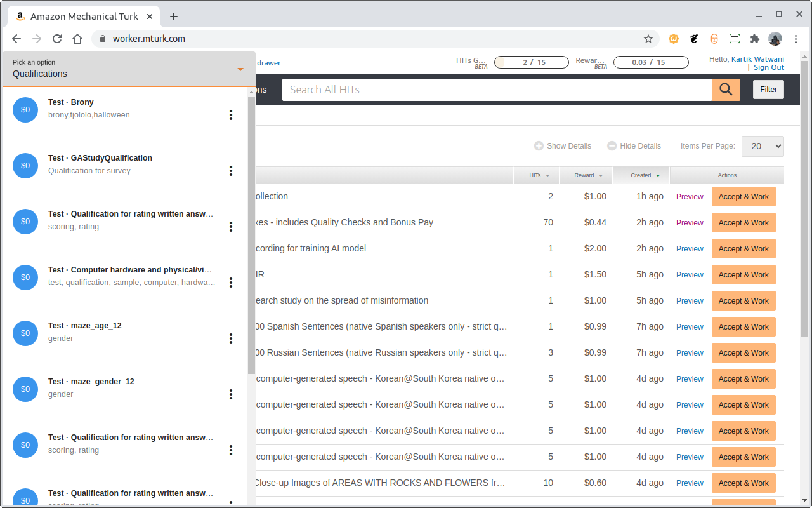
Task: Open Kartik Watwani account link
Action: click(x=757, y=59)
